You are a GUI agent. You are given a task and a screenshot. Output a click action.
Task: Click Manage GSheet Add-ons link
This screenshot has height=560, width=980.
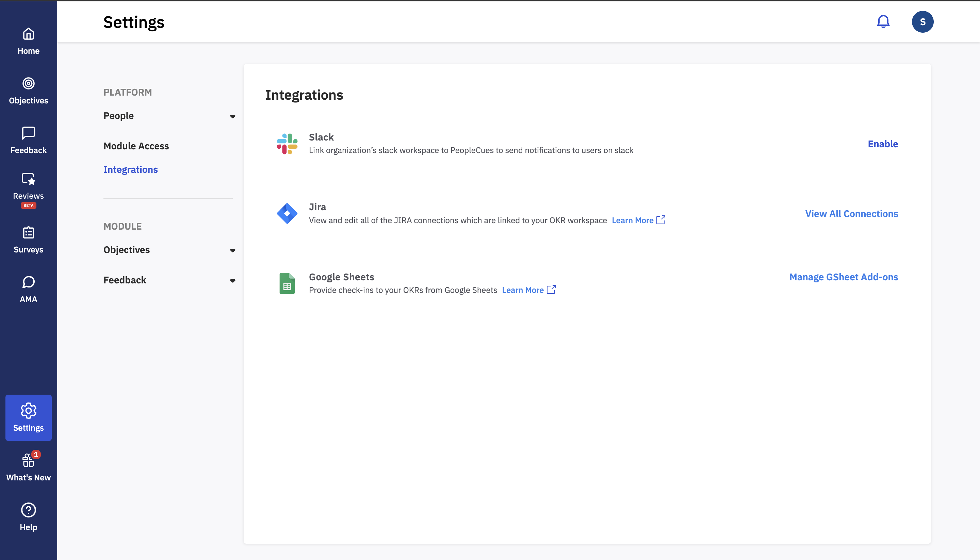coord(844,277)
